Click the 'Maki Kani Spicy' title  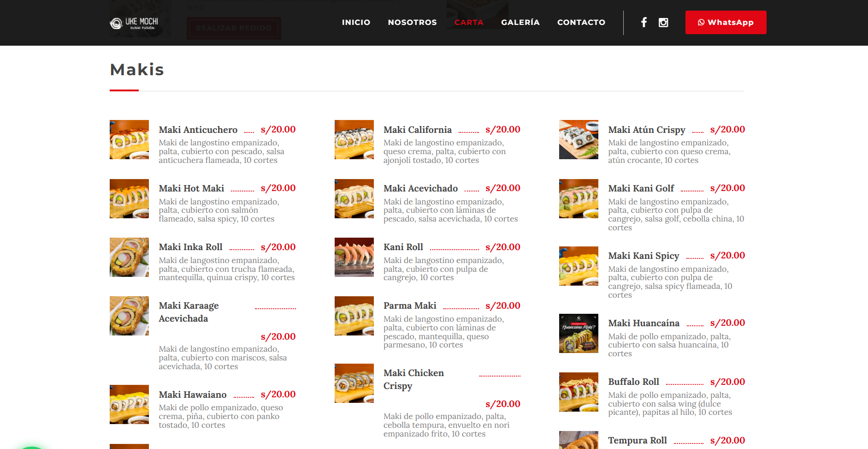click(x=644, y=256)
